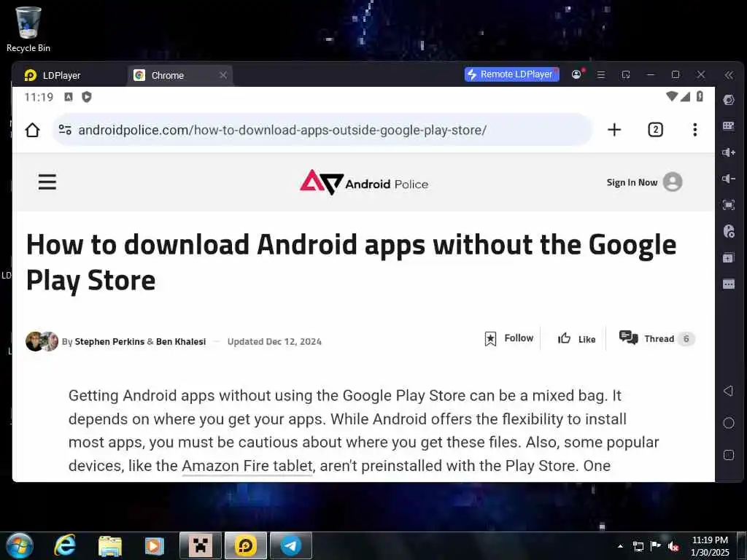The image size is (747, 560).
Task: Open keyboard mapping icon in LDPlayer sidebar
Action: [x=729, y=125]
